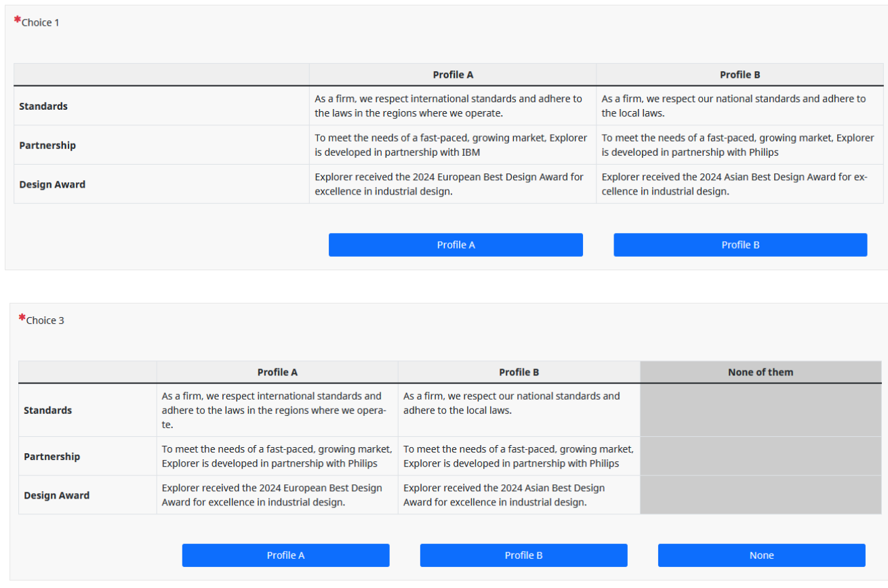Image resolution: width=888 pixels, height=588 pixels.
Task: Click the Design Award row label in Choice 1
Action: (52, 184)
